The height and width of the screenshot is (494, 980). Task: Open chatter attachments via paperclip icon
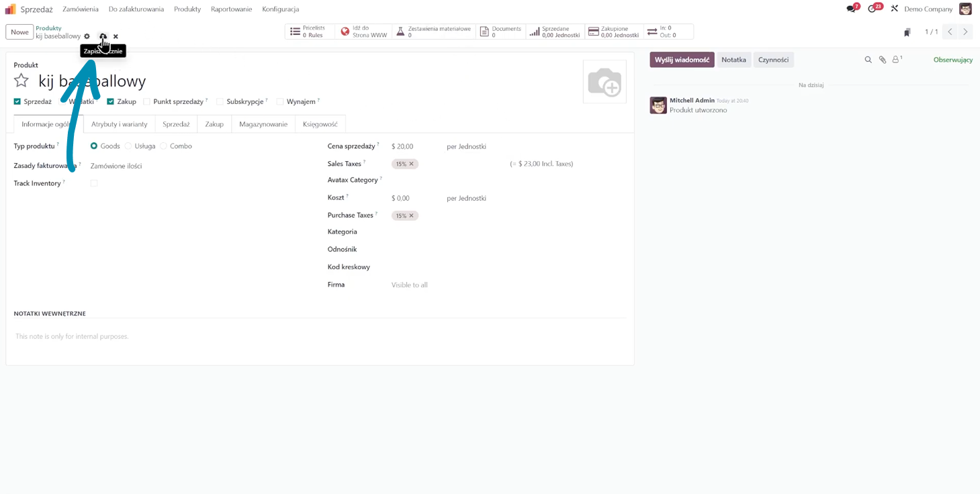tap(883, 60)
